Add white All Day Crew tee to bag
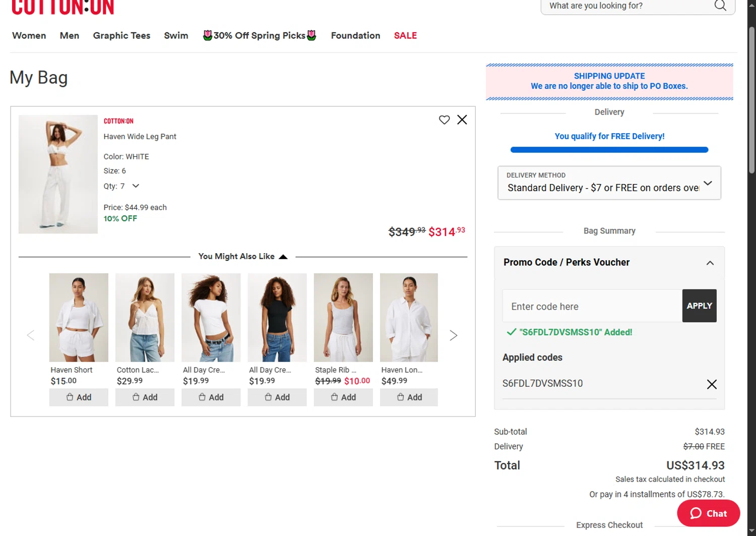Viewport: 756px width, 536px height. click(211, 397)
